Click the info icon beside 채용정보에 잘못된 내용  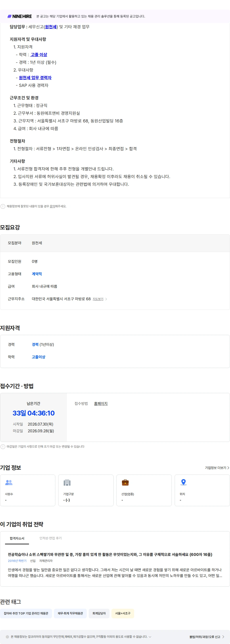pos(3,206)
